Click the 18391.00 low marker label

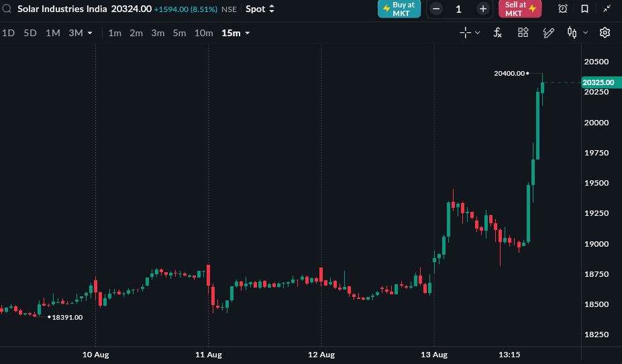point(68,317)
